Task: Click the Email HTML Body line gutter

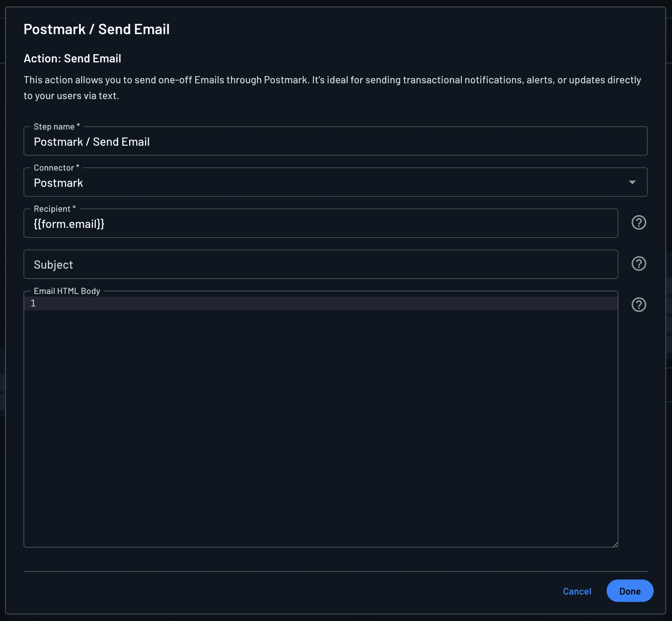Action: 33,303
